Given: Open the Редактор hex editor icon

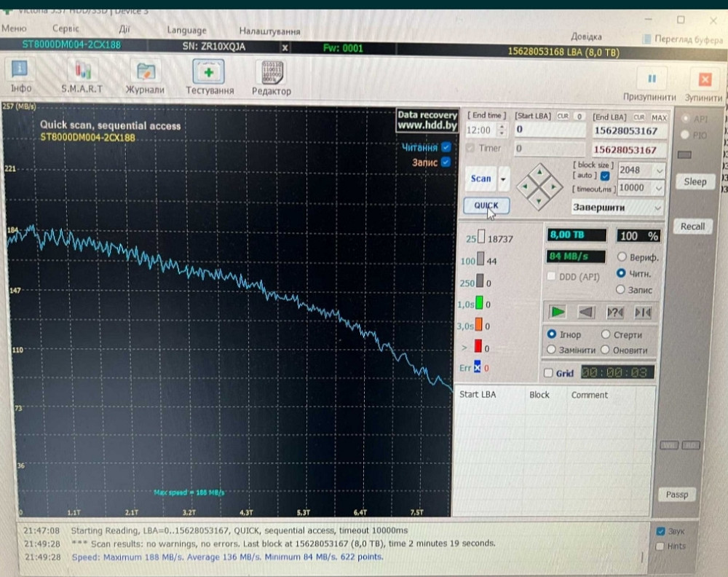Looking at the screenshot, I should [271, 72].
